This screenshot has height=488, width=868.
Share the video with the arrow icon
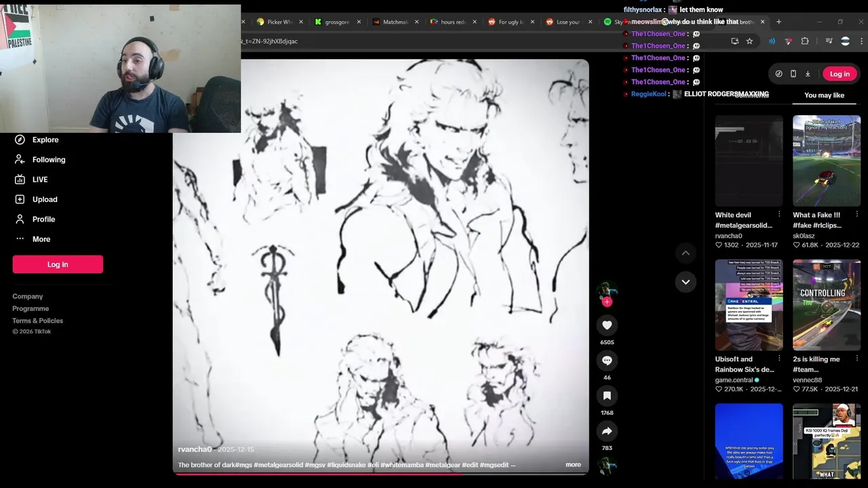(x=607, y=431)
